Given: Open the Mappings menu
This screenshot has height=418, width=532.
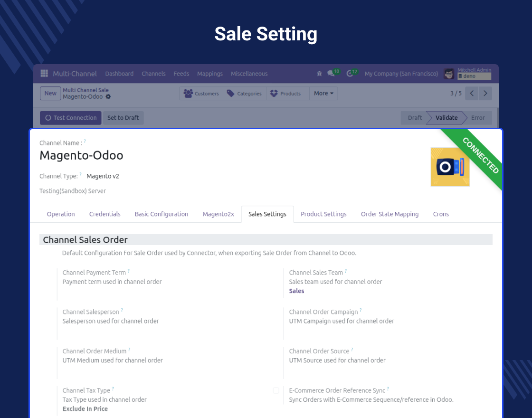Looking at the screenshot, I should click(x=209, y=74).
